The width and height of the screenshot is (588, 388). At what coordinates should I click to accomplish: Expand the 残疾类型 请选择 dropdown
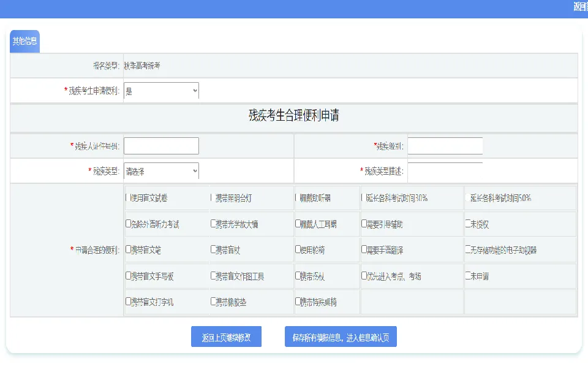161,170
